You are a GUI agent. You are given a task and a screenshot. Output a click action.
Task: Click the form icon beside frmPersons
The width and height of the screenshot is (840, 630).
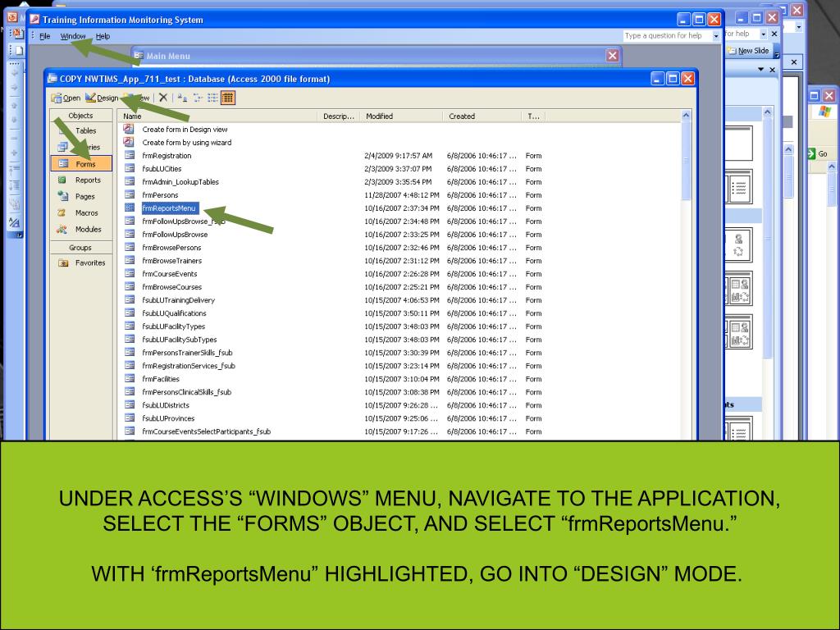(129, 194)
